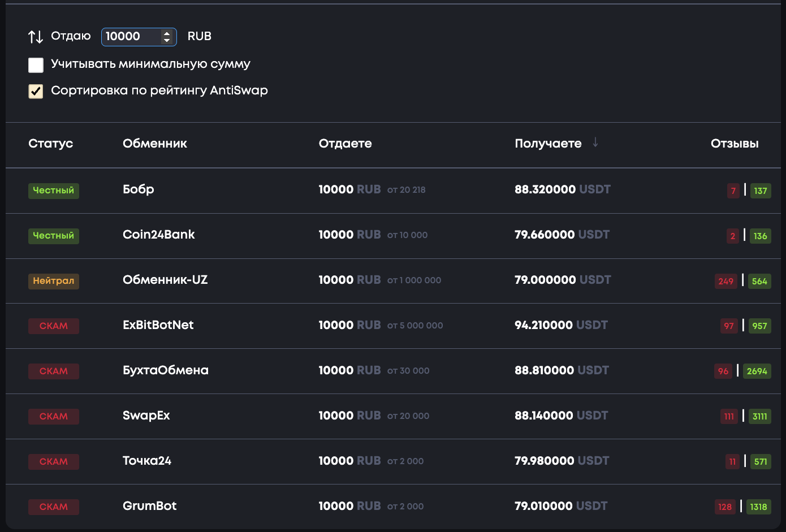
Task: Click the 564 positive reviews badge
Action: tap(759, 281)
